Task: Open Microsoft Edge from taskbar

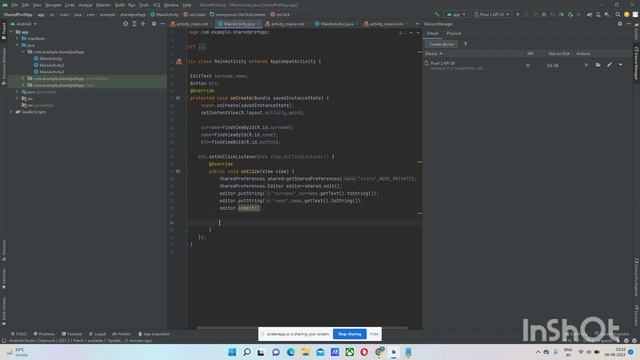Action: click(x=291, y=352)
